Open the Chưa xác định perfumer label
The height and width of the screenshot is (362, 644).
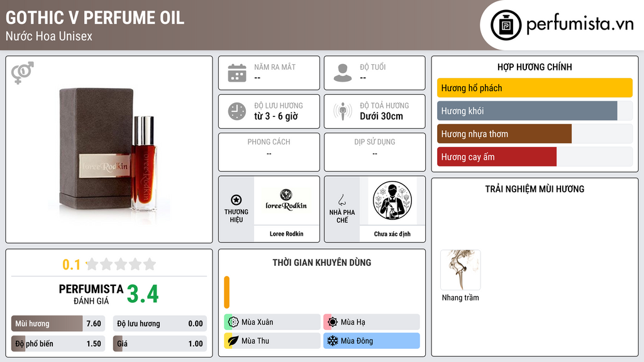392,234
